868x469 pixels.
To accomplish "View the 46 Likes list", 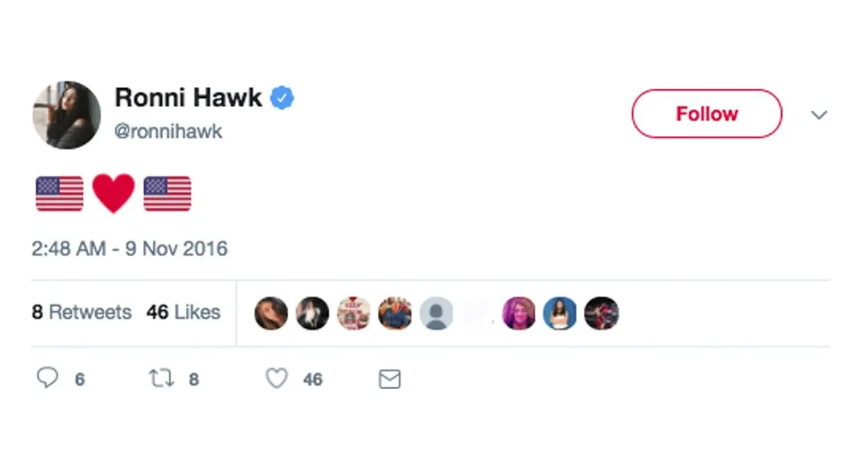I will click(x=183, y=313).
